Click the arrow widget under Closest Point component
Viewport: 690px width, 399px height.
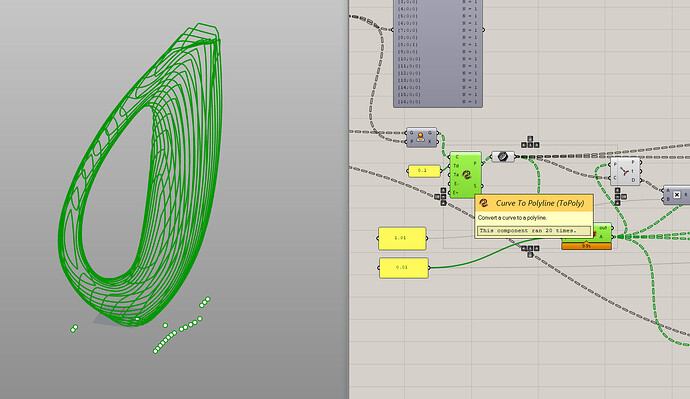click(x=620, y=196)
